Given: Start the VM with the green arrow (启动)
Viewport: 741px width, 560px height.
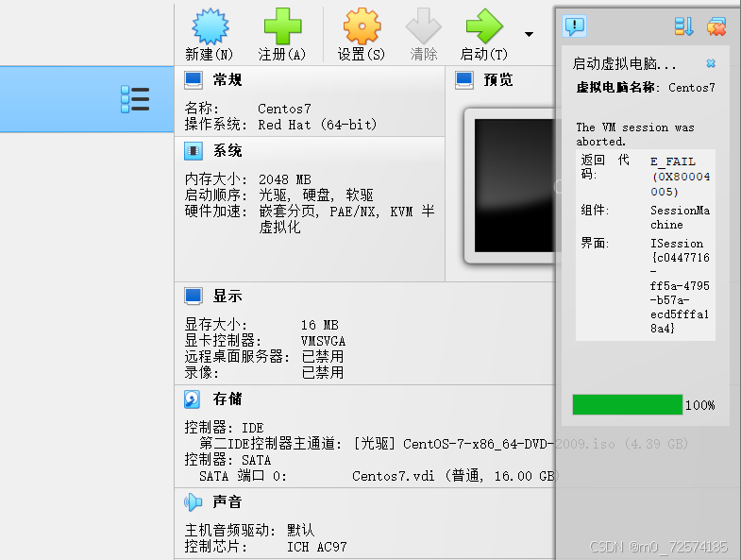Looking at the screenshot, I should tap(484, 26).
